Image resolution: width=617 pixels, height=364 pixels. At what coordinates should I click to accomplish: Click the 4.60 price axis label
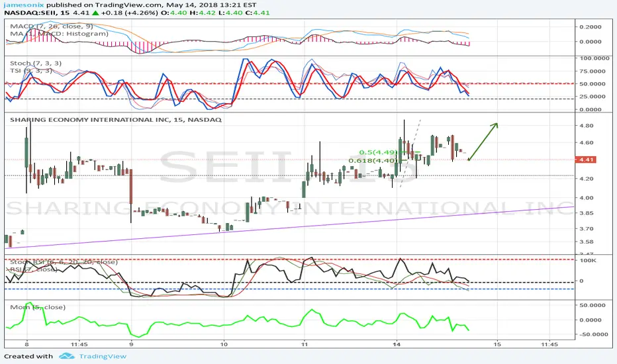(x=587, y=143)
